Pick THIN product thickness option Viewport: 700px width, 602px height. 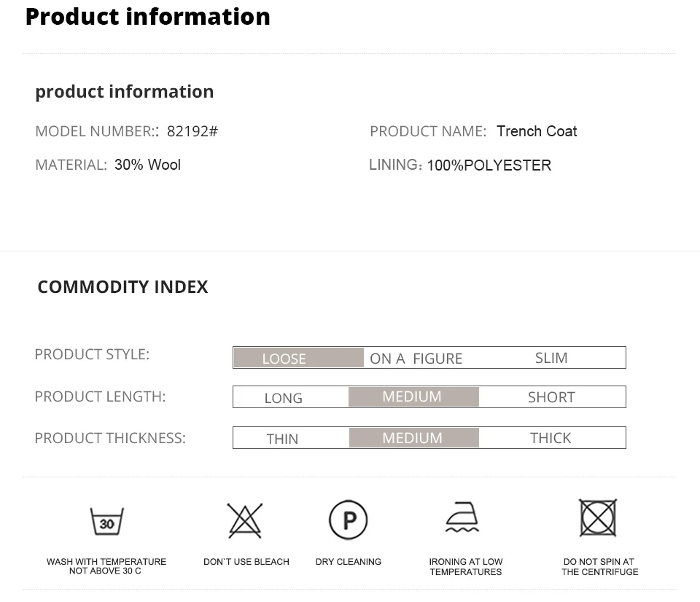point(283,439)
